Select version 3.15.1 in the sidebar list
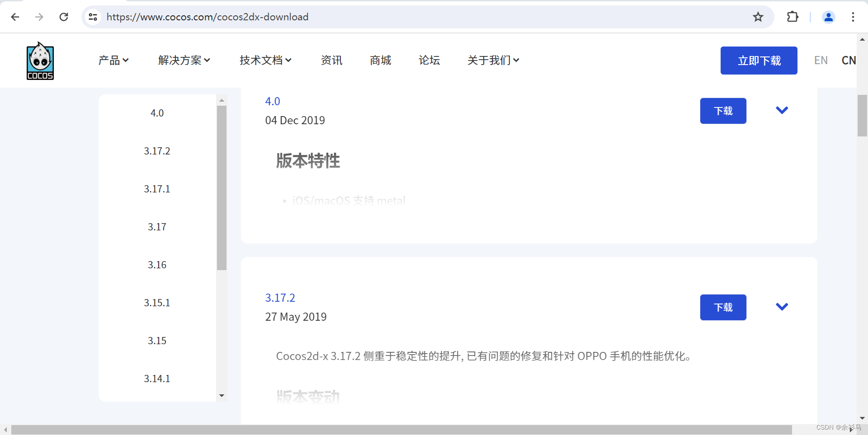This screenshot has height=435, width=868. 157,303
